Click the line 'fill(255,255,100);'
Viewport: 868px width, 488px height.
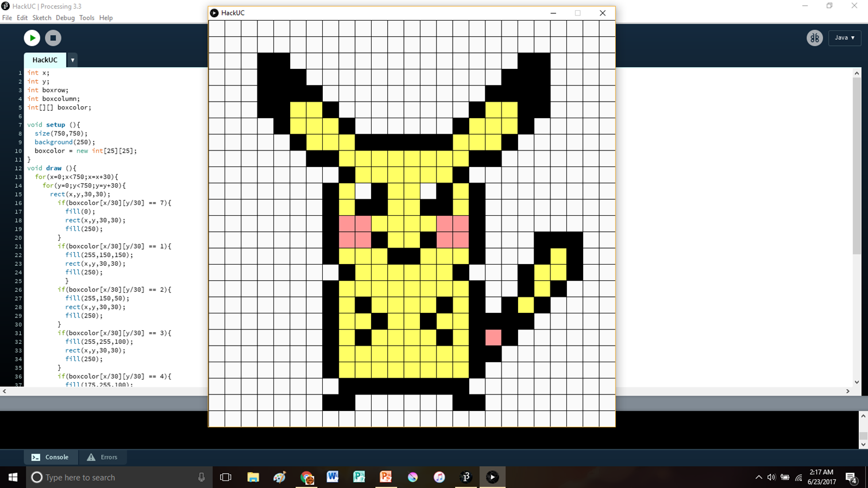click(99, 342)
